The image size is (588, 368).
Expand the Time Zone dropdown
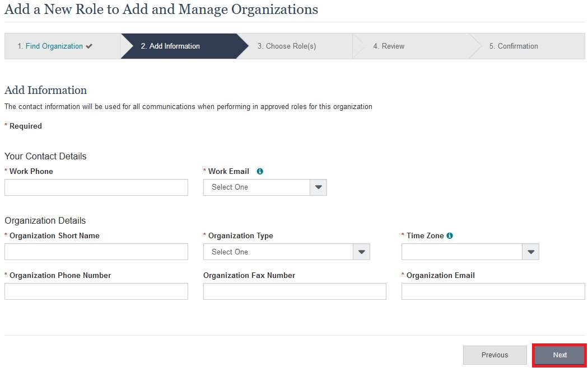point(530,252)
